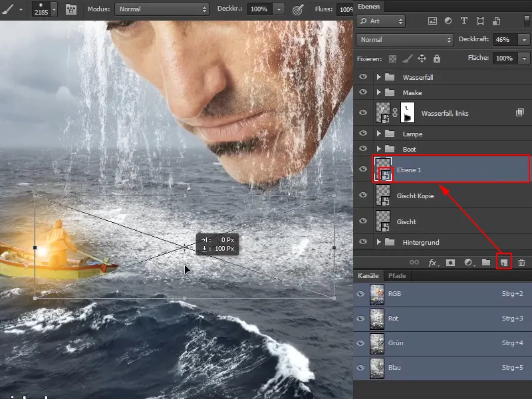Toggle the Brush panel icon

point(71,9)
